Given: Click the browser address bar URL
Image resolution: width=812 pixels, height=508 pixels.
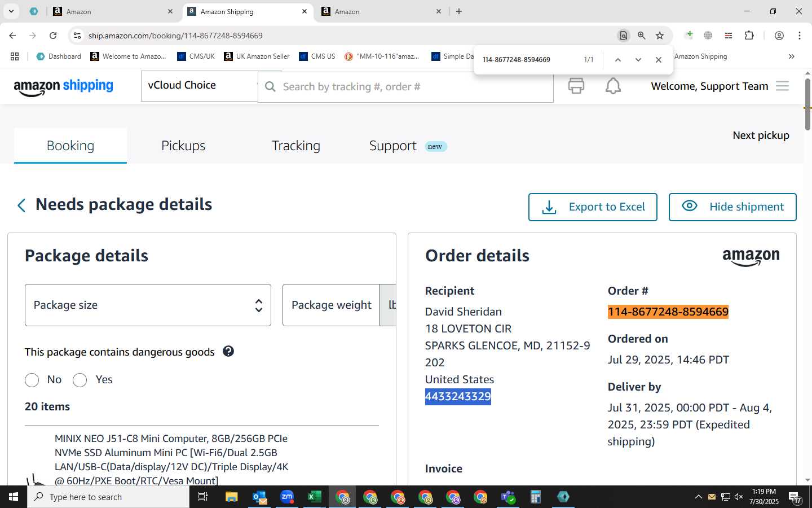Looking at the screenshot, I should click(175, 36).
